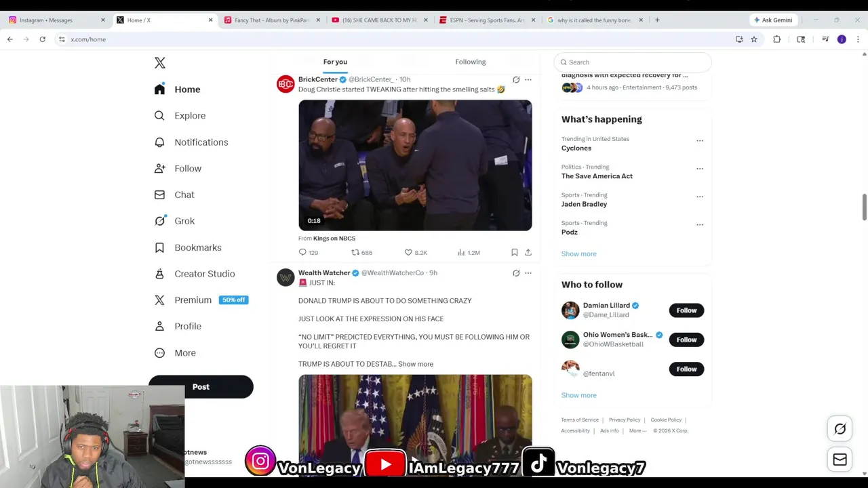Open The Save America Act trend
The height and width of the screenshot is (488, 868).
pos(597,176)
